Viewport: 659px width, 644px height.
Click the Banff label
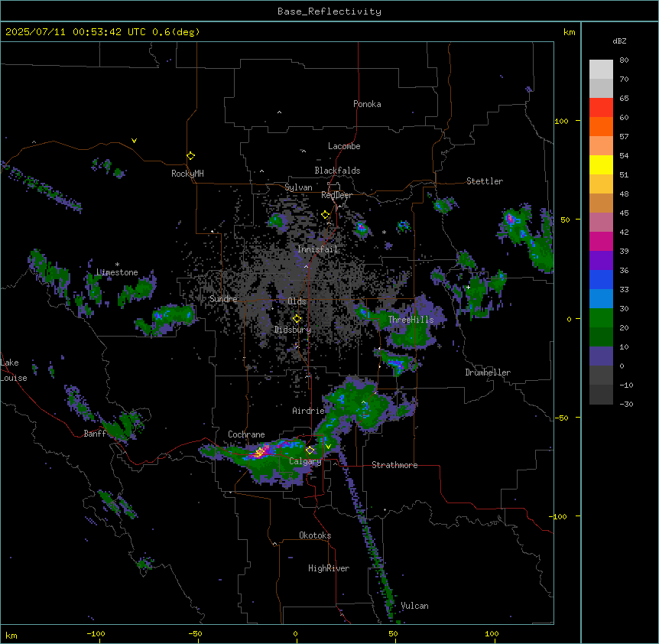[x=95, y=434]
